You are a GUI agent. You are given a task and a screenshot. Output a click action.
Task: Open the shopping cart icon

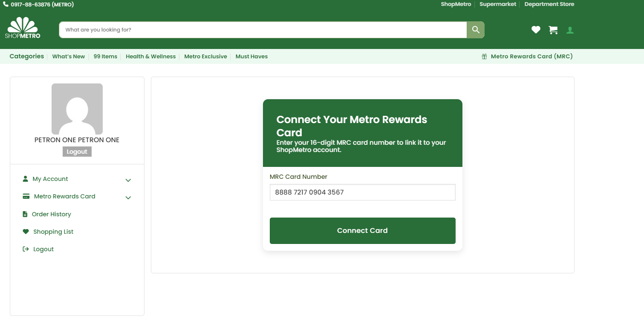tap(553, 30)
